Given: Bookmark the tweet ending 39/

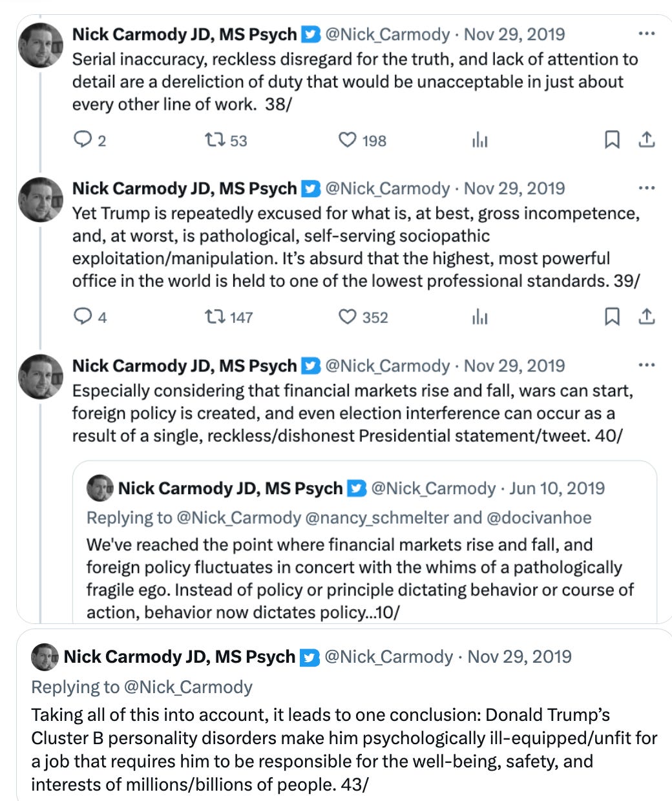Looking at the screenshot, I should pos(611,317).
